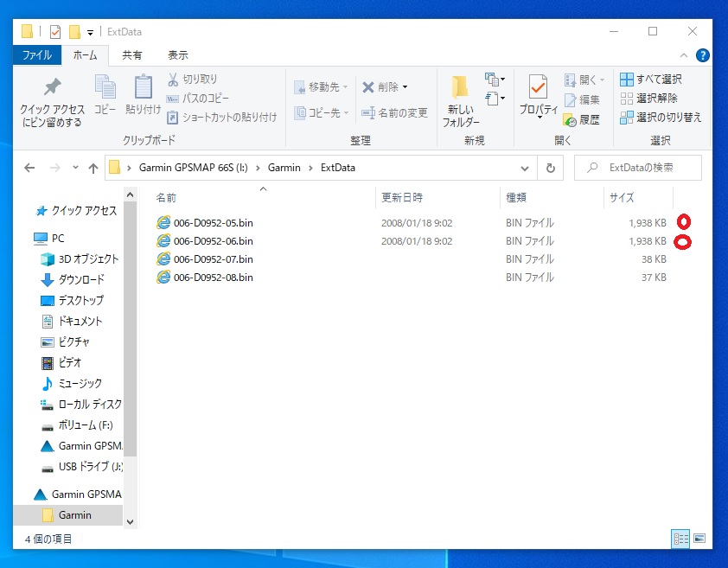Click the Forward navigation arrow
728x568 pixels.
tap(54, 168)
